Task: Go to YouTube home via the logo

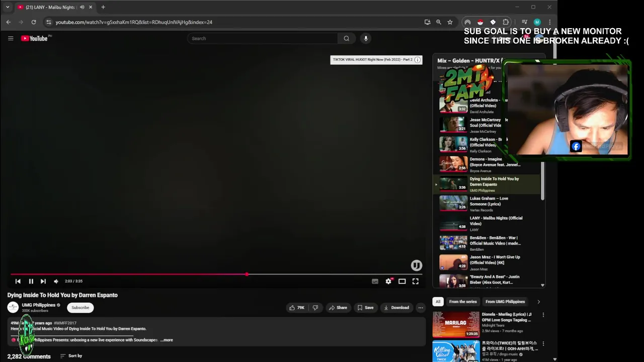Action: [x=34, y=38]
